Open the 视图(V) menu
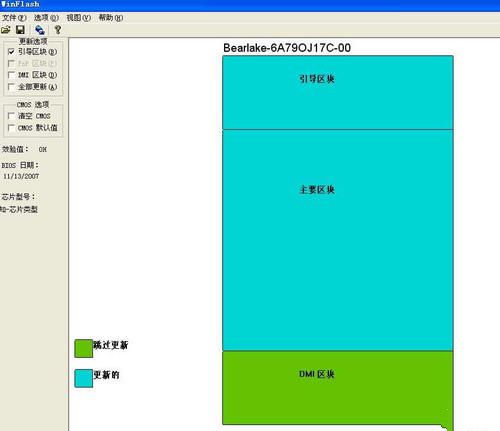 coord(78,18)
